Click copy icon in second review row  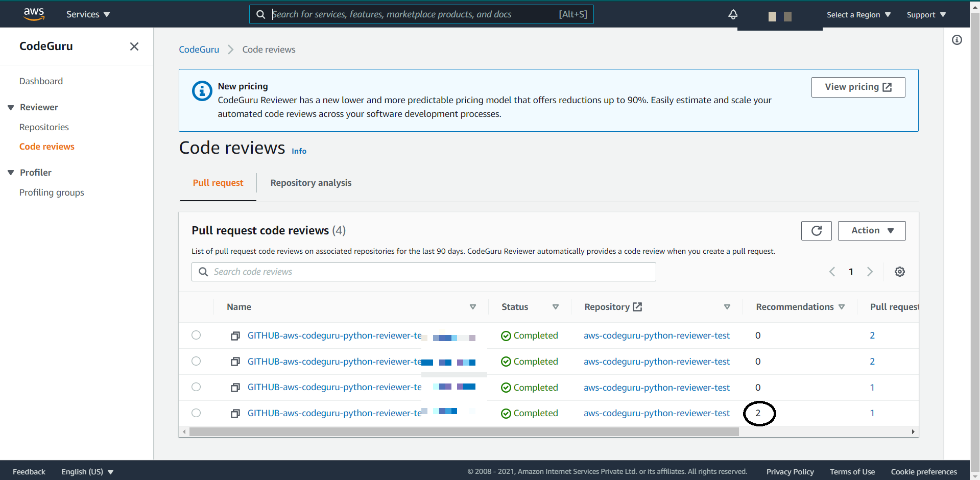click(x=235, y=362)
